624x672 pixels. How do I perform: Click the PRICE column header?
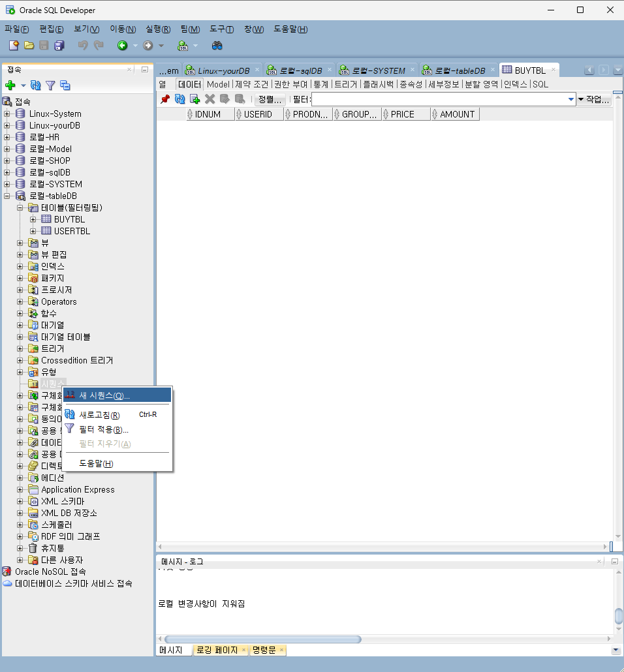[x=406, y=114]
